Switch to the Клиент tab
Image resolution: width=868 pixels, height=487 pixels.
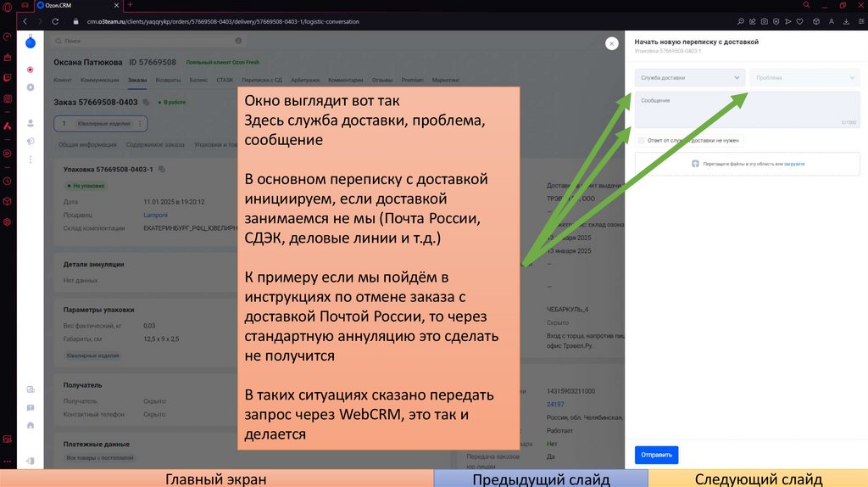click(x=63, y=80)
